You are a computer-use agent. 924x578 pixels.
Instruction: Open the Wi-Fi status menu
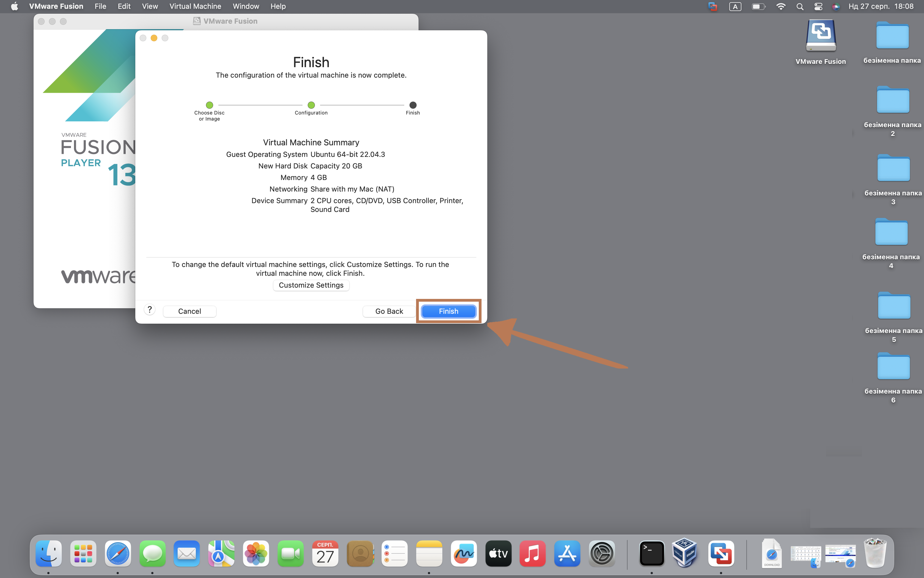781,6
